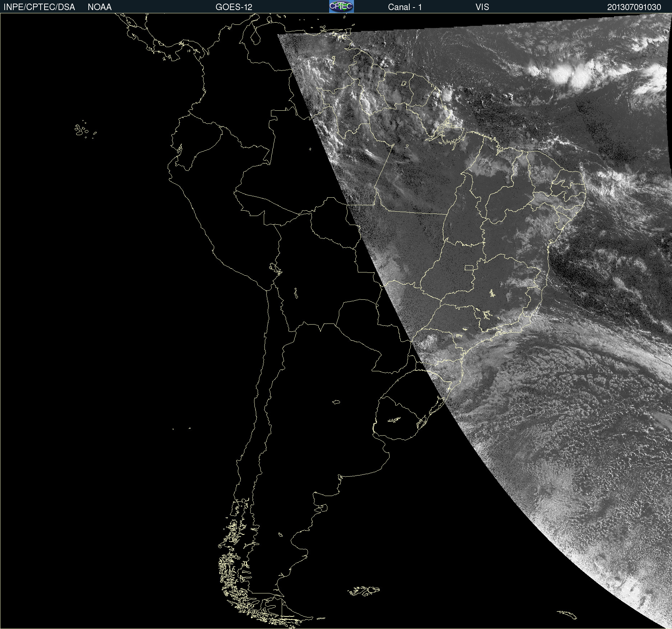
Task: Click the VIS channel label
Action: [482, 7]
